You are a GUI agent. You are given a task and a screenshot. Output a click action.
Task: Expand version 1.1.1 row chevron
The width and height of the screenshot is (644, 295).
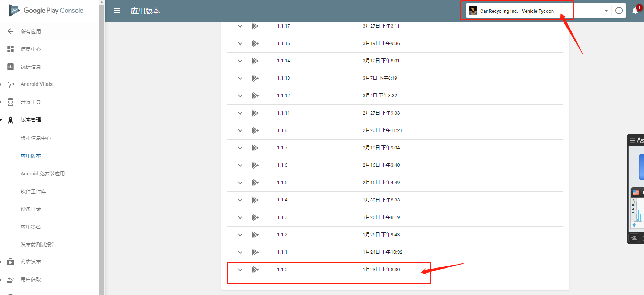point(240,252)
